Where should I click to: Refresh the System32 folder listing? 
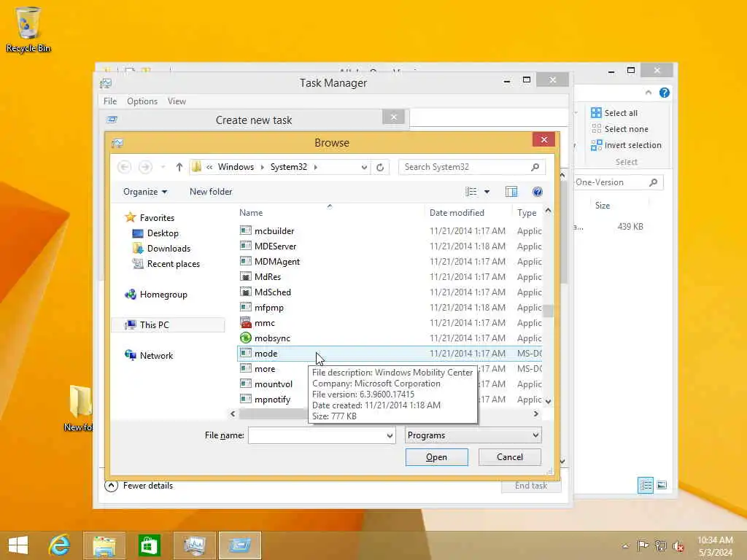tap(380, 167)
